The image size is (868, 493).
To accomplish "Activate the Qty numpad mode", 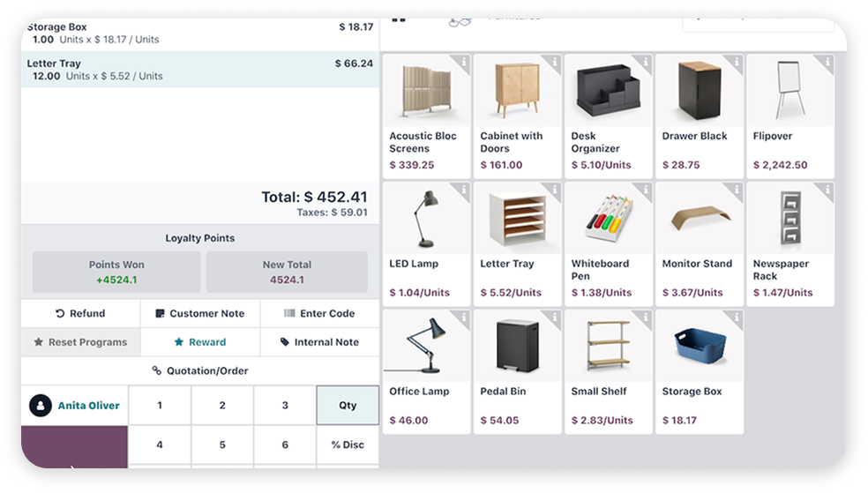I will tap(348, 406).
